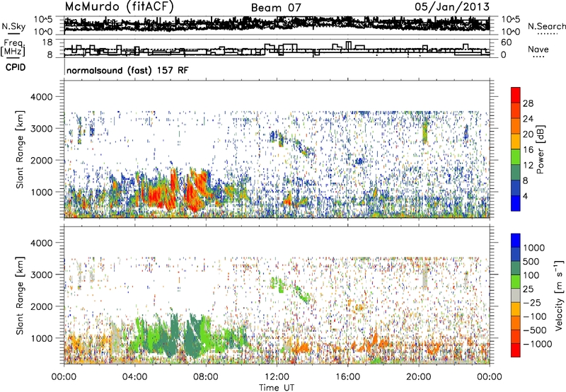Click the "16" label on Power colorbar
Image resolution: width=566 pixels, height=392 pixels.
(528, 150)
